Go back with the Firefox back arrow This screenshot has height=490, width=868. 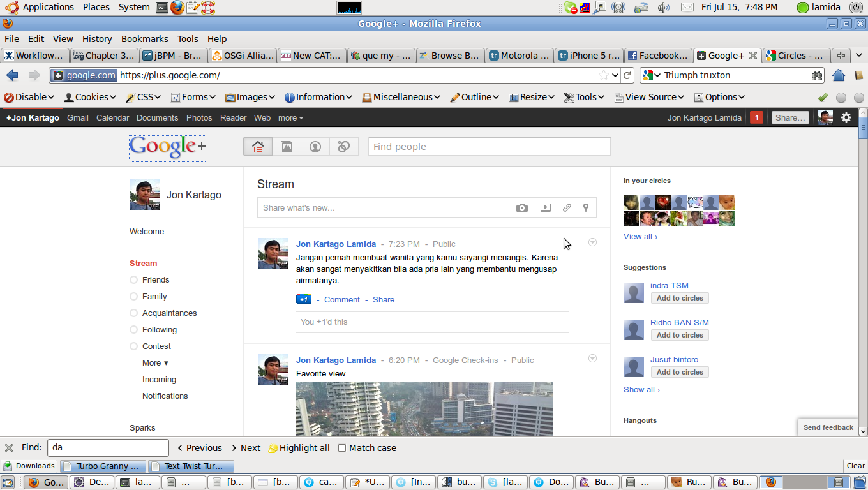12,75
